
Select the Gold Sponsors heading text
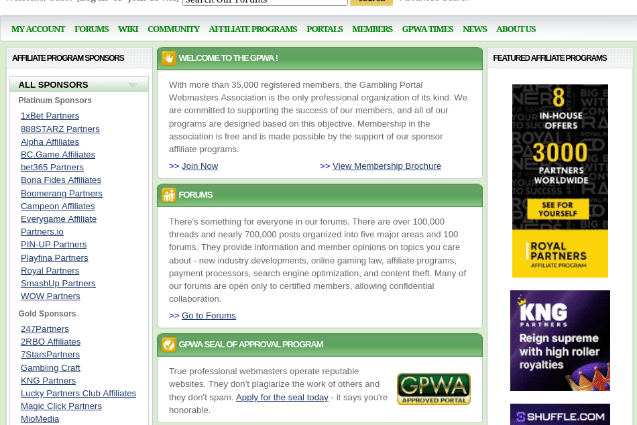click(x=47, y=314)
